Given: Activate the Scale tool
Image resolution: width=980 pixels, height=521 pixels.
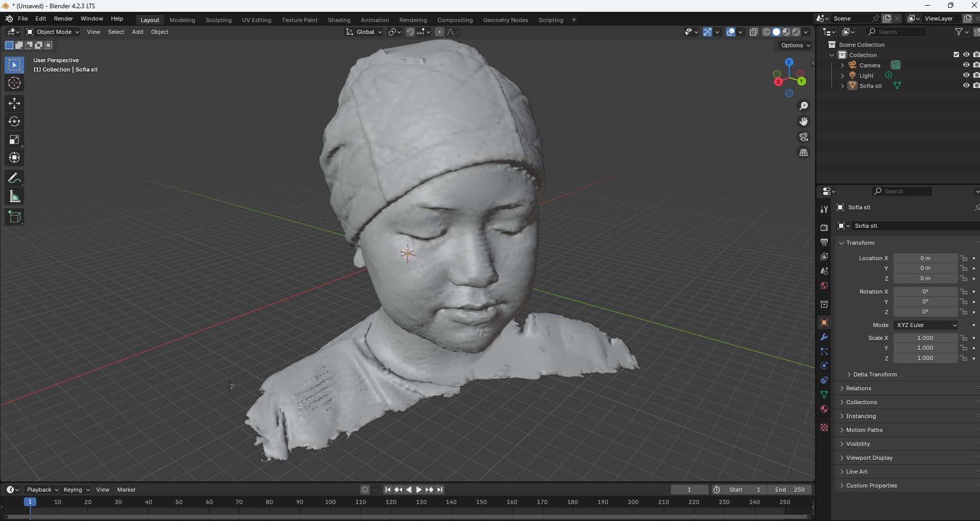Looking at the screenshot, I should (x=14, y=139).
